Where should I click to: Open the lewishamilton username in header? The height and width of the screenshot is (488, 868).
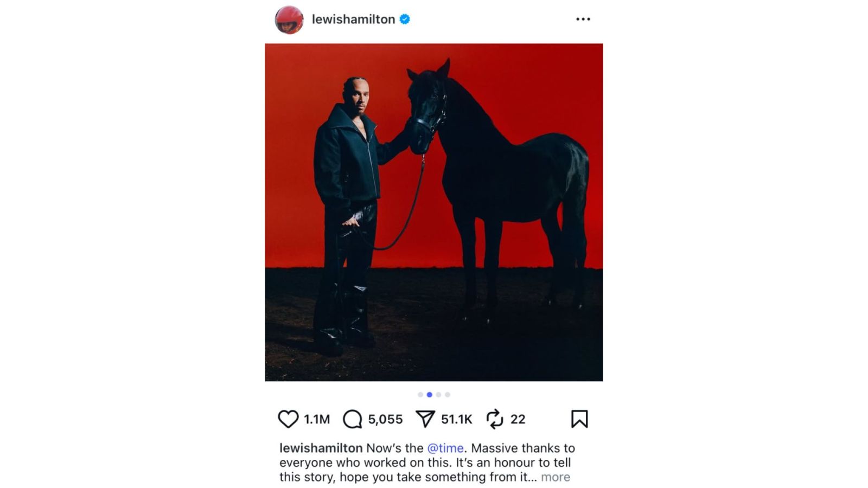point(353,19)
